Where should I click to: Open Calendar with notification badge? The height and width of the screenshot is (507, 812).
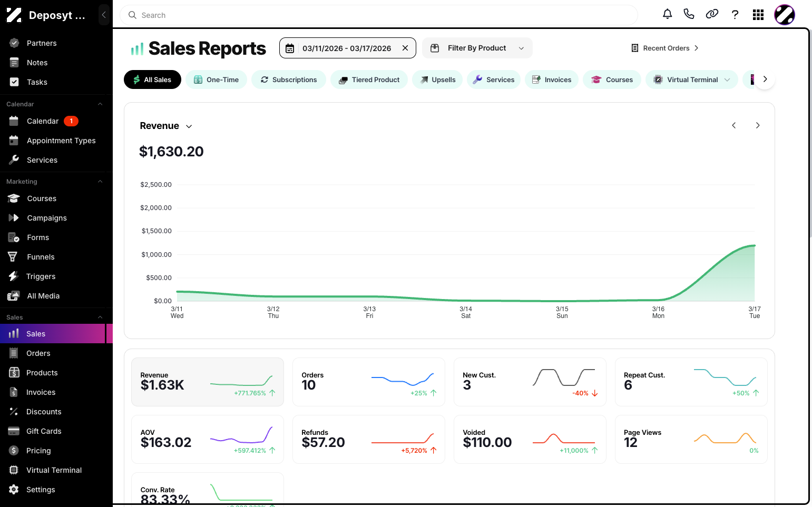[x=56, y=121]
